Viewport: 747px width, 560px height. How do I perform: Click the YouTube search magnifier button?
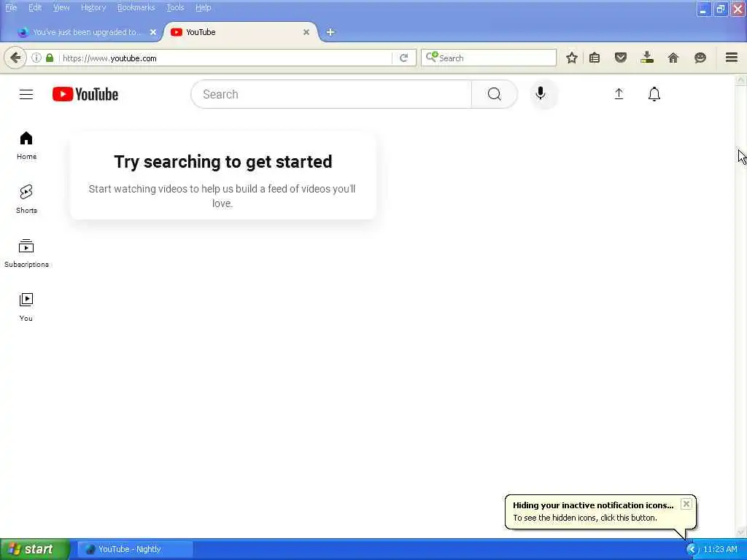(x=494, y=94)
